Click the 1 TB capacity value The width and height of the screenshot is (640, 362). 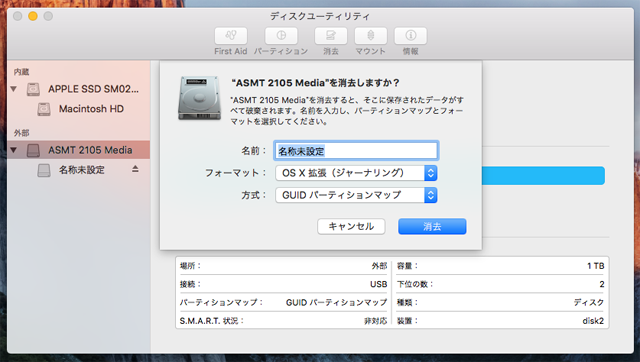(x=596, y=266)
